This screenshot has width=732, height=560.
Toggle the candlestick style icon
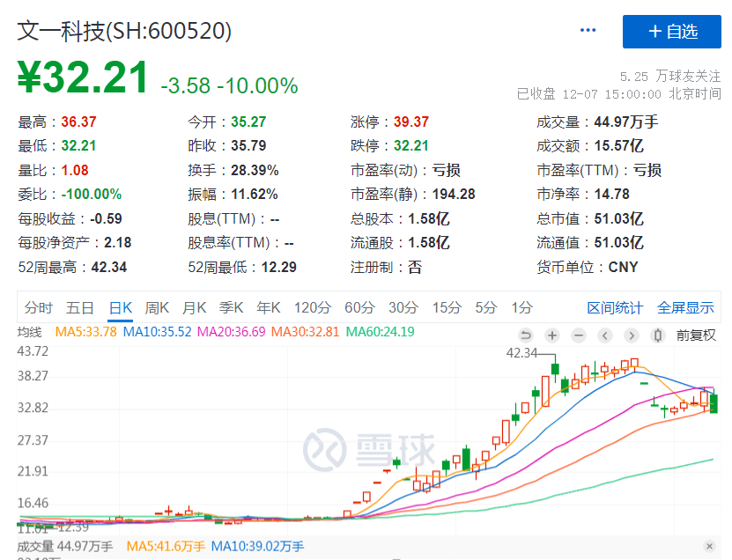pos(658,335)
